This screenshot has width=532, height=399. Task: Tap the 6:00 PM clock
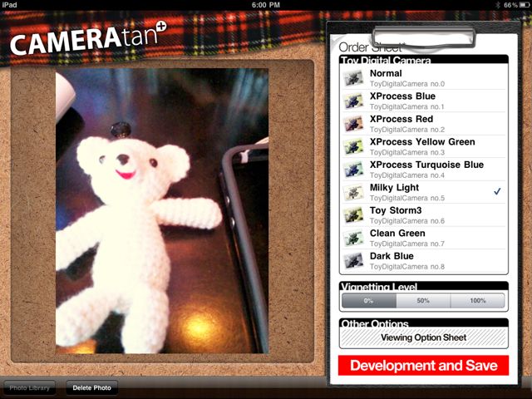[266, 5]
